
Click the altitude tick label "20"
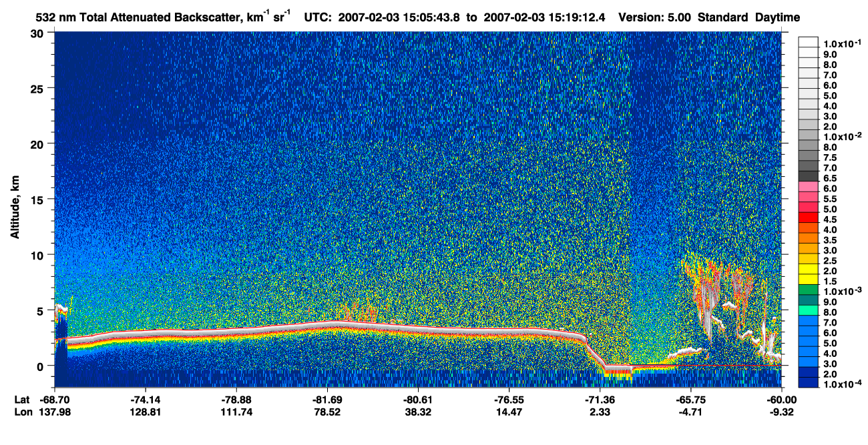tap(39, 144)
